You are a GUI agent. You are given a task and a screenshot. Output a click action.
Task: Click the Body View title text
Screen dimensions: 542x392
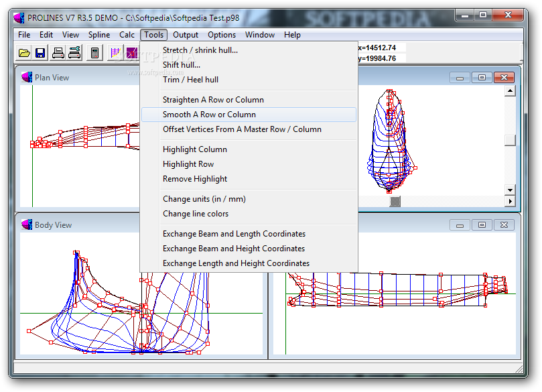(x=53, y=225)
